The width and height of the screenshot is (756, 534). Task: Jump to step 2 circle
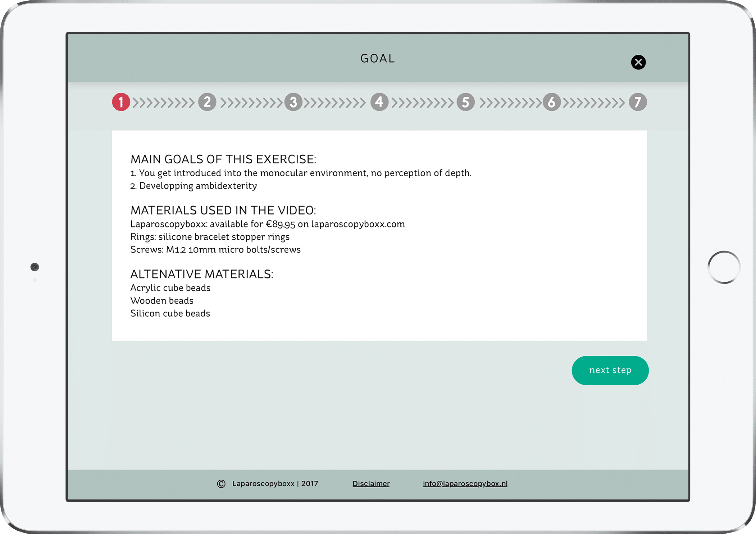tap(207, 102)
